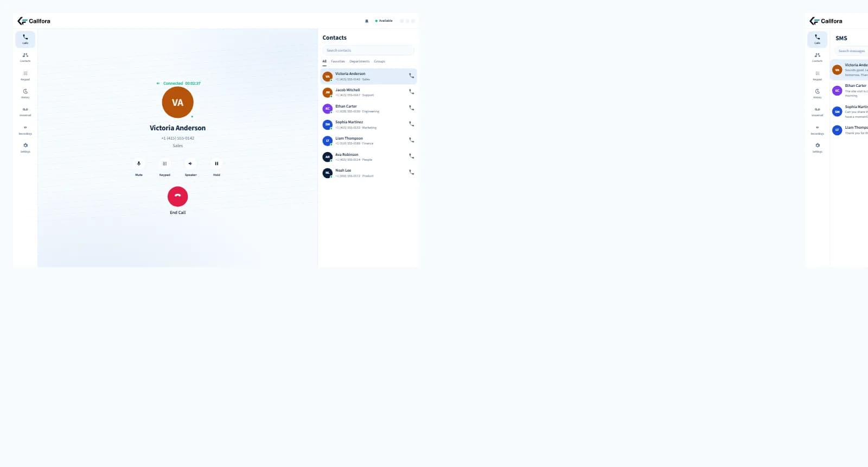The width and height of the screenshot is (868, 467).
Task: Toggle the Speaker on the active call
Action: pyautogui.click(x=190, y=163)
